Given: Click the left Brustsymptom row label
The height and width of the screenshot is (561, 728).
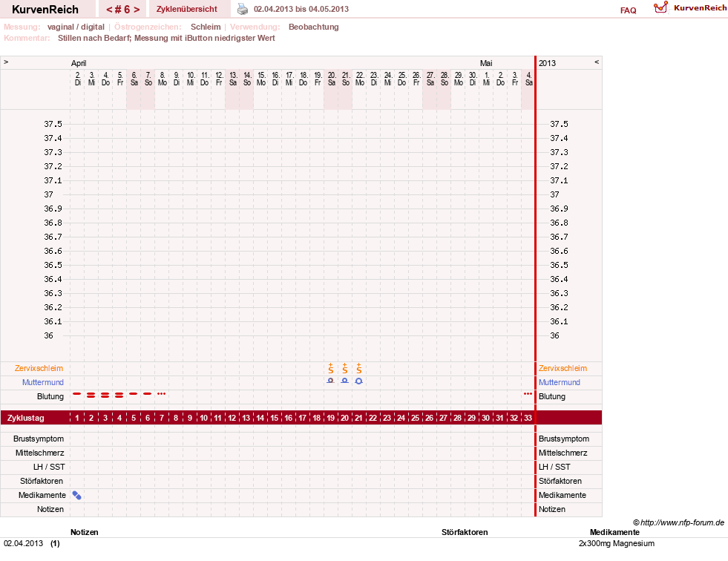Looking at the screenshot, I should click(x=39, y=439).
